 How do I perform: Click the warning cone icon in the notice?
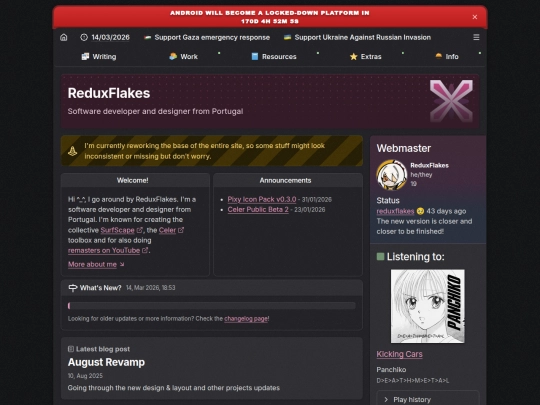(72, 151)
